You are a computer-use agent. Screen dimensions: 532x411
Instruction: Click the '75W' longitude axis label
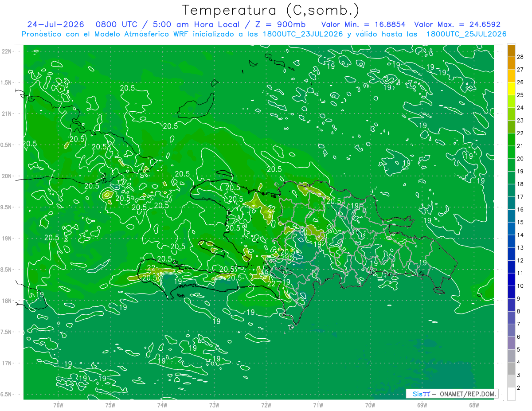(x=110, y=405)
